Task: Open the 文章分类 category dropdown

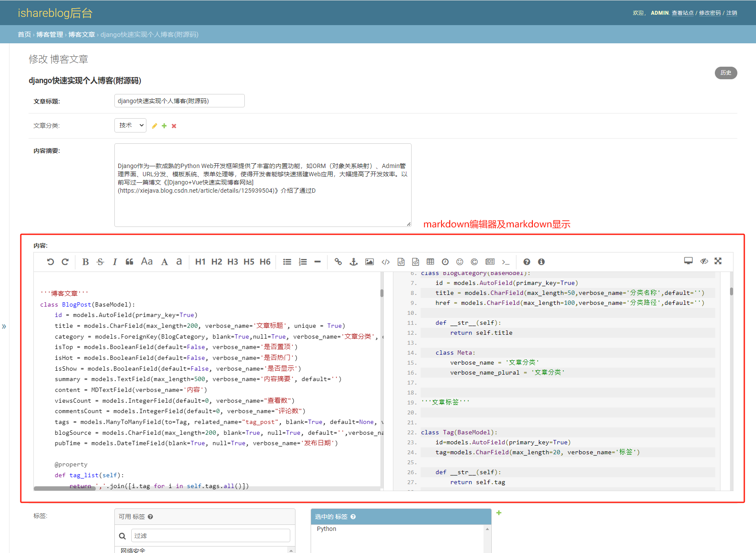Action: pyautogui.click(x=130, y=125)
